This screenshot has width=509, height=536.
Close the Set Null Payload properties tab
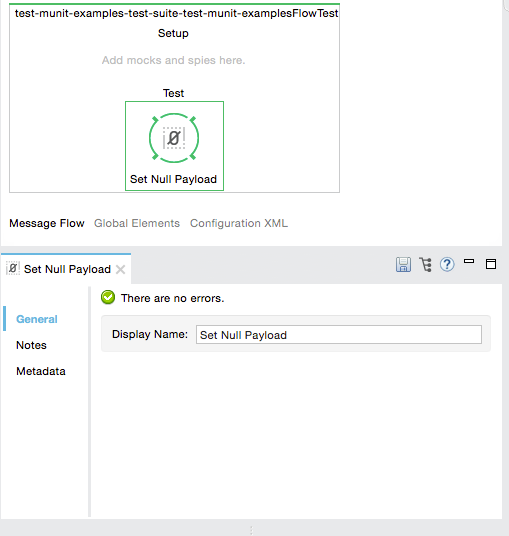click(120, 269)
